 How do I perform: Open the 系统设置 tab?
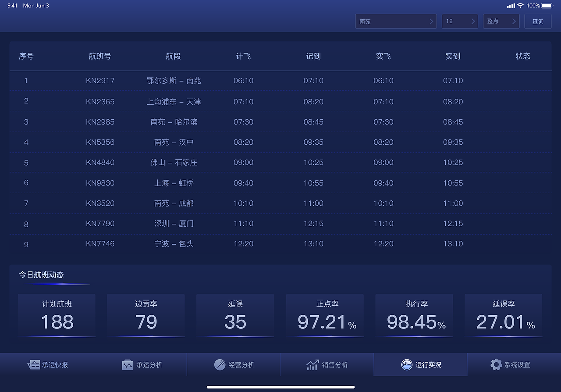point(514,364)
